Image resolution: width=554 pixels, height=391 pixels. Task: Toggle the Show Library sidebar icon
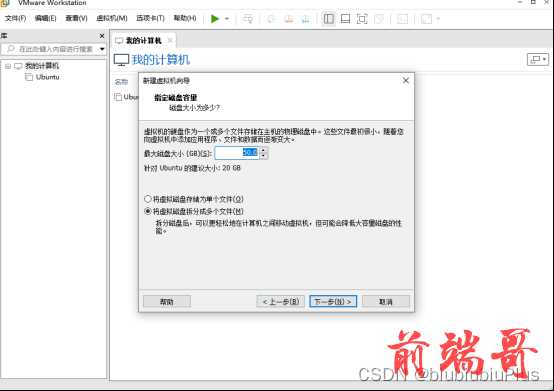tap(328, 19)
